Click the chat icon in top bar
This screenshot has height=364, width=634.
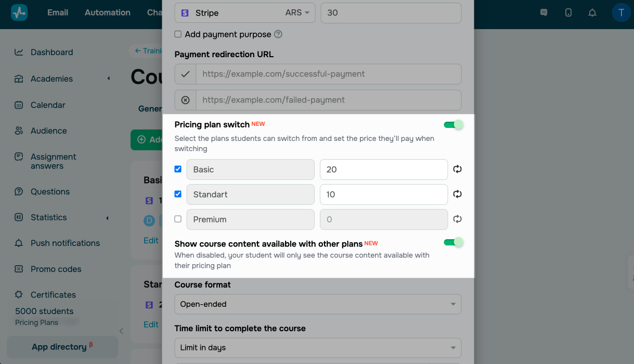544,12
